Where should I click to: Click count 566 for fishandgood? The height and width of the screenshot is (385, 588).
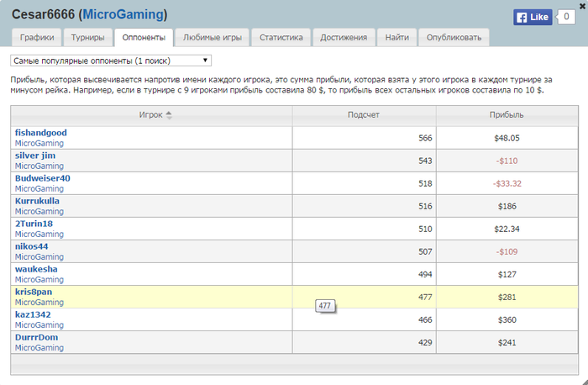[425, 138]
